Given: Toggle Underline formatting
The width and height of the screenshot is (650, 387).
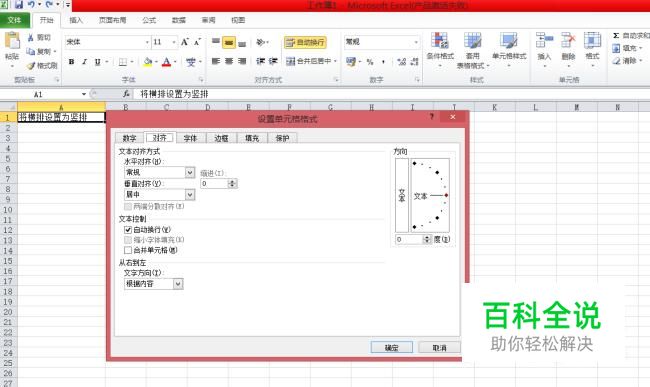Looking at the screenshot, I should click(x=97, y=62).
